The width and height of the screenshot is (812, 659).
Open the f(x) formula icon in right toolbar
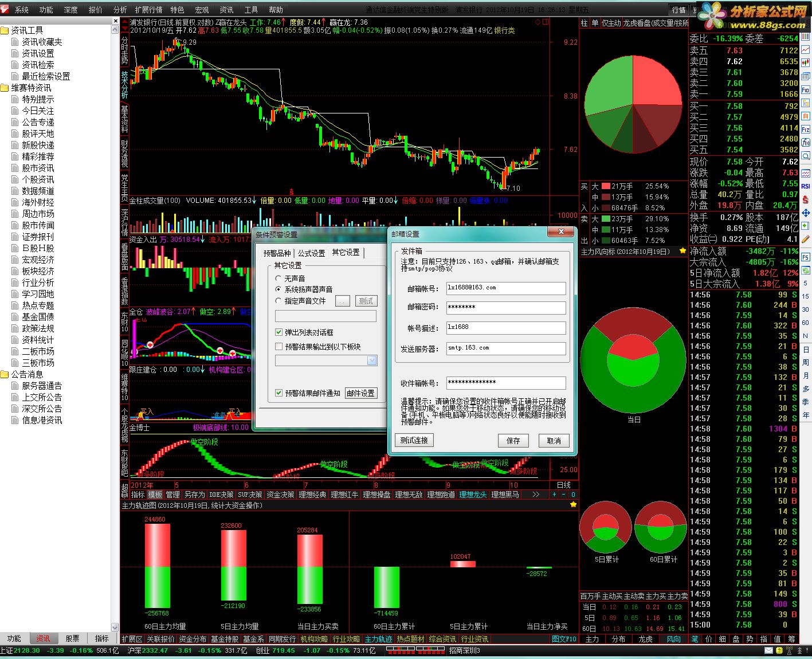[x=806, y=143]
